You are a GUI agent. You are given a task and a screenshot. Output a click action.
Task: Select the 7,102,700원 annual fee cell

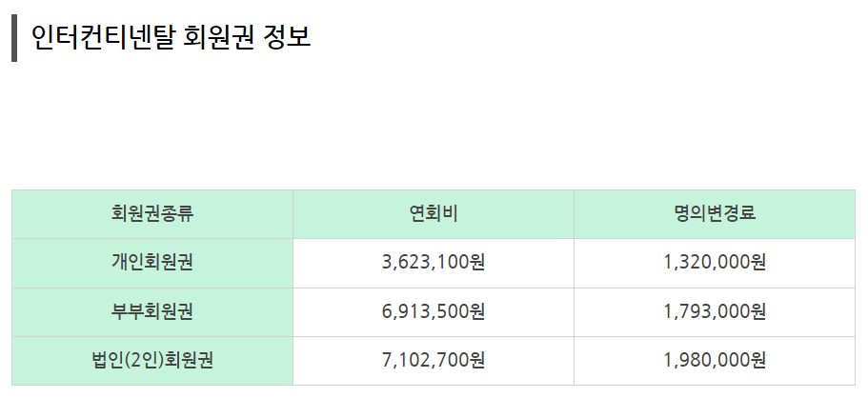pyautogui.click(x=434, y=361)
